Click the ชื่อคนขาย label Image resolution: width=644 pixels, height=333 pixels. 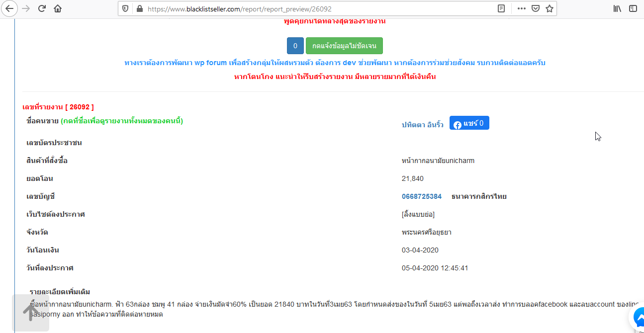click(43, 121)
